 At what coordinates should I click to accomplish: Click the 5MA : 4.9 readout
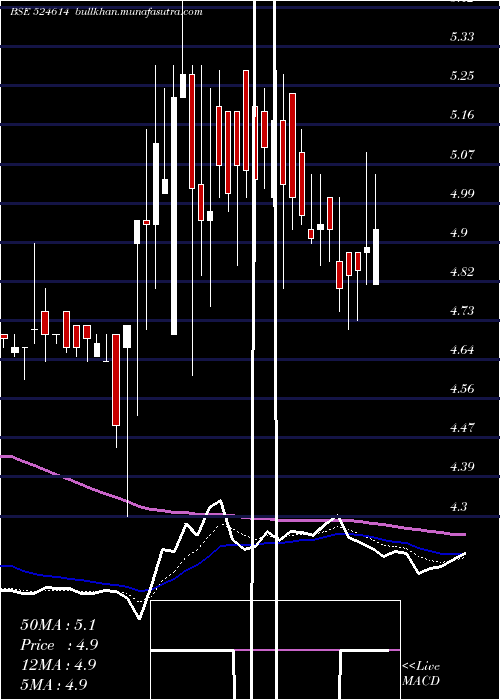point(54,684)
